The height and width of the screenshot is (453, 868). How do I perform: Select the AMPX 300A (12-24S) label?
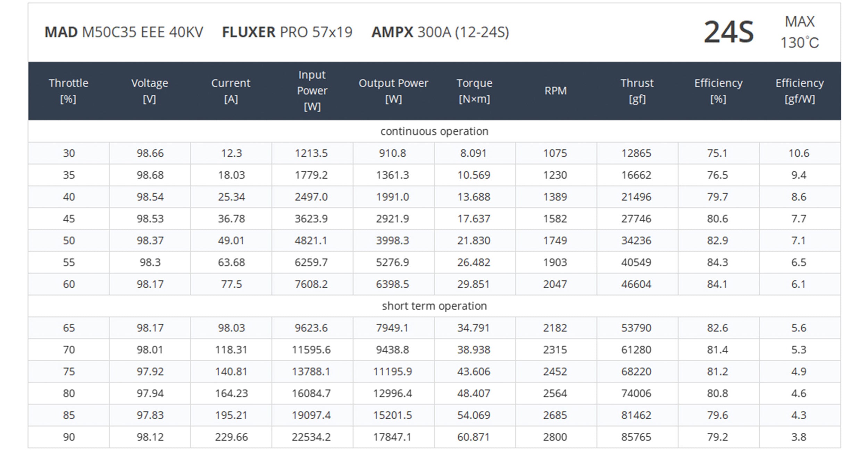440,32
